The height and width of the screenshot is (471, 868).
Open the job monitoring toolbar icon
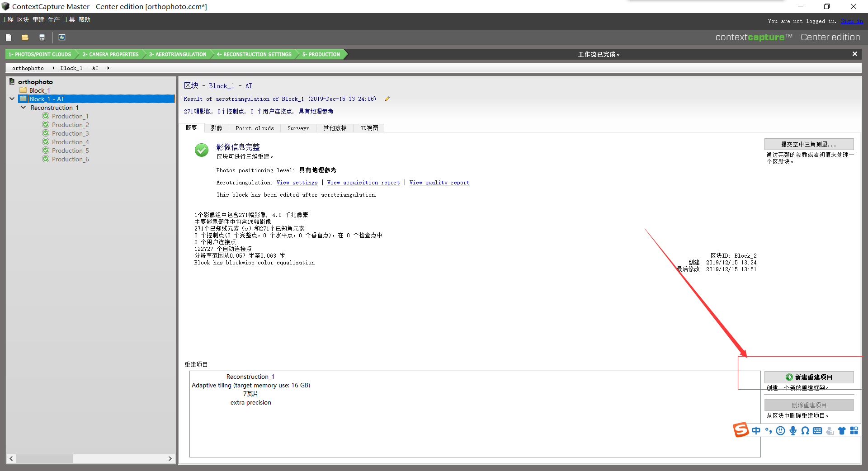coord(62,38)
